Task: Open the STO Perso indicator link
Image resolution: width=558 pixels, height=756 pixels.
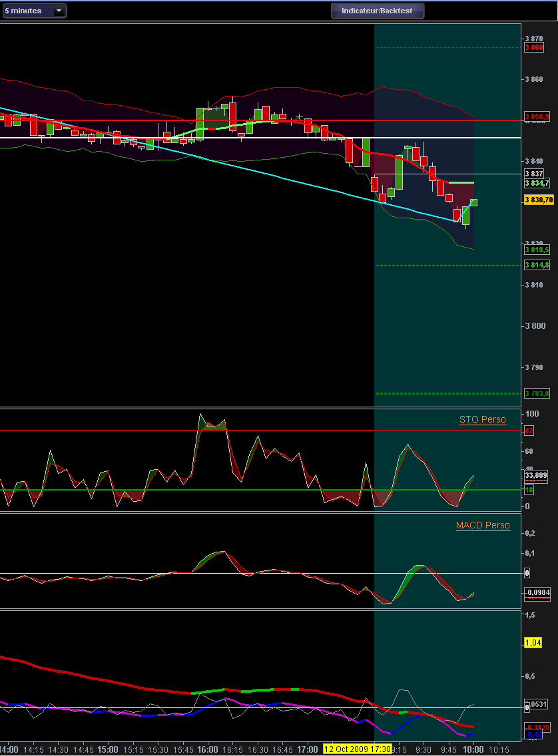Action: click(482, 419)
